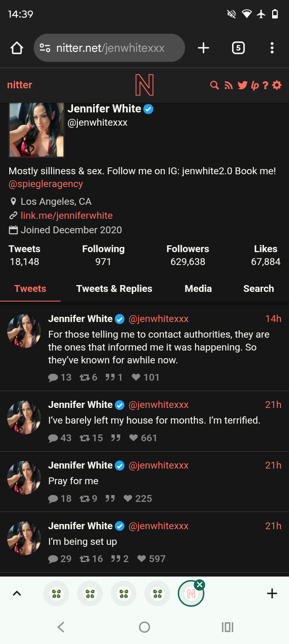
Task: Open the link.me/jenniferwhite link
Action: 67,216
